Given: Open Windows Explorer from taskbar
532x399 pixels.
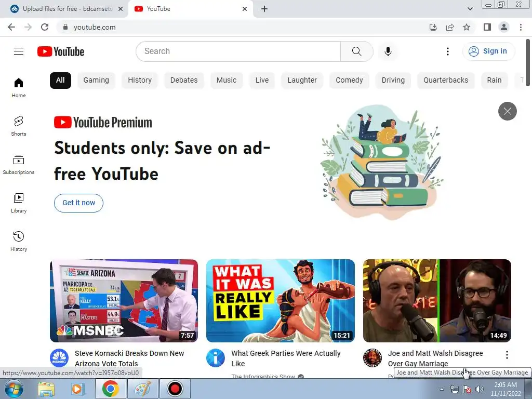Looking at the screenshot, I should pos(46,389).
